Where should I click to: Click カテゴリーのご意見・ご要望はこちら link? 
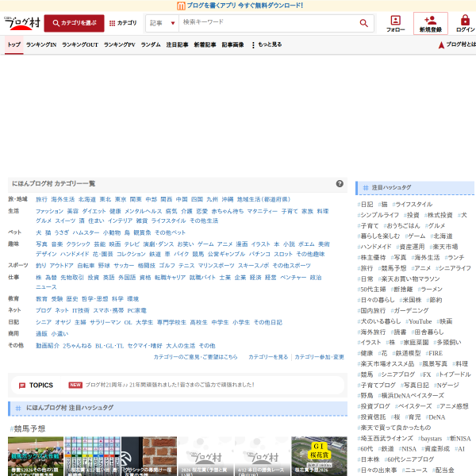[195, 357]
